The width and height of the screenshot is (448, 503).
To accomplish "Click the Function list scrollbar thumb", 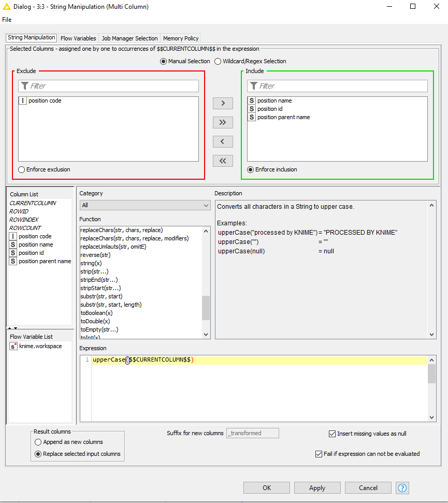I will pyautogui.click(x=206, y=308).
